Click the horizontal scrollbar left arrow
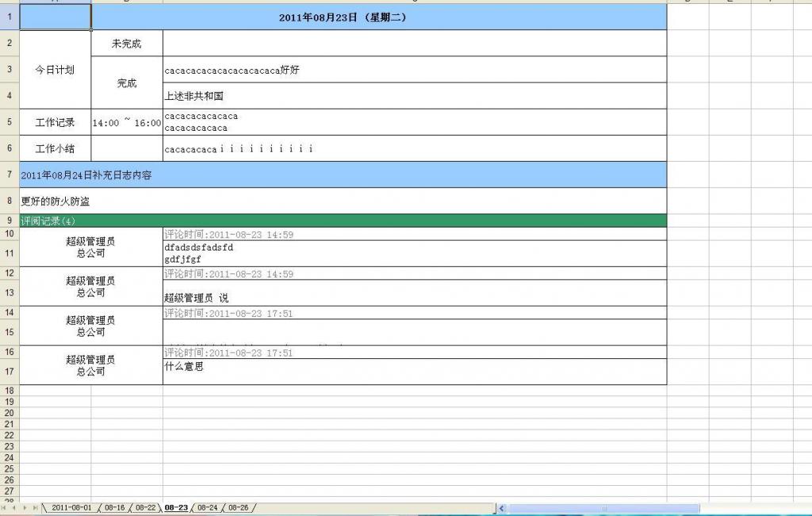The width and height of the screenshot is (812, 516). click(501, 507)
